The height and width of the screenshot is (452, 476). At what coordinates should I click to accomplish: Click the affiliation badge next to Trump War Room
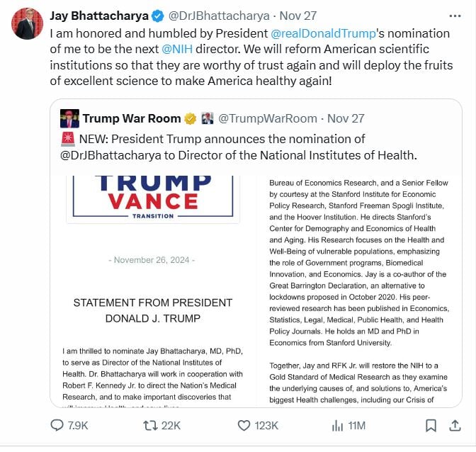pyautogui.click(x=208, y=118)
